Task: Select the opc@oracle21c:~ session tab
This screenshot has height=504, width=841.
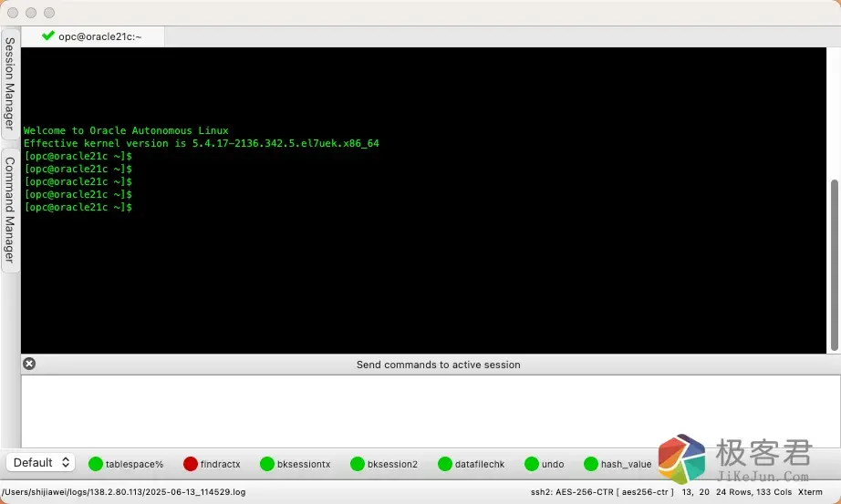Action: click(92, 36)
